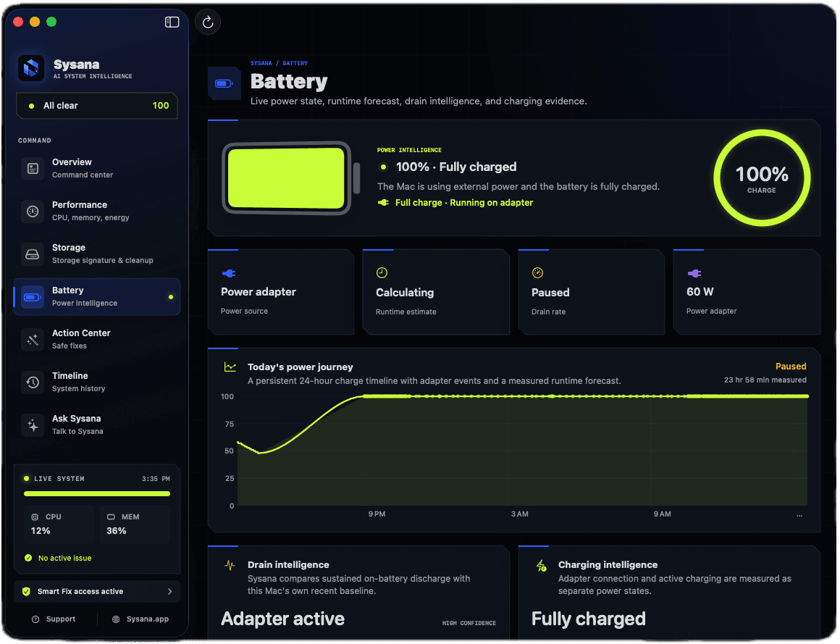The height and width of the screenshot is (644, 840).
Task: Click the power journey chart icon
Action: pyautogui.click(x=230, y=367)
